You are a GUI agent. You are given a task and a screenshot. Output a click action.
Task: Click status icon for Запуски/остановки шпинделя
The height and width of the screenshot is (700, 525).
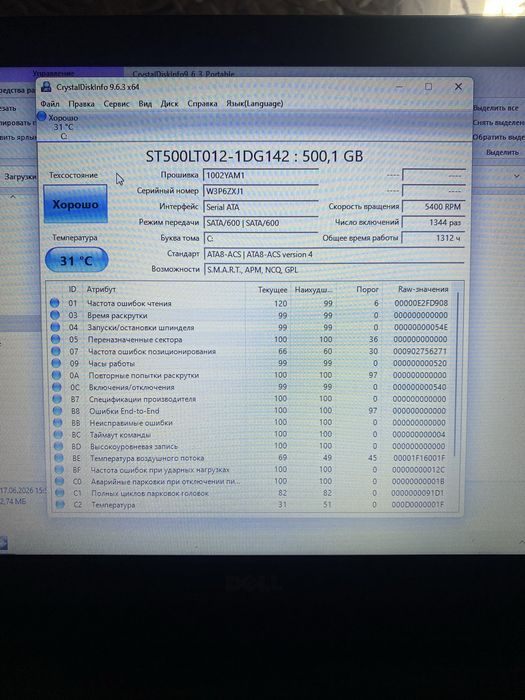[55, 327]
